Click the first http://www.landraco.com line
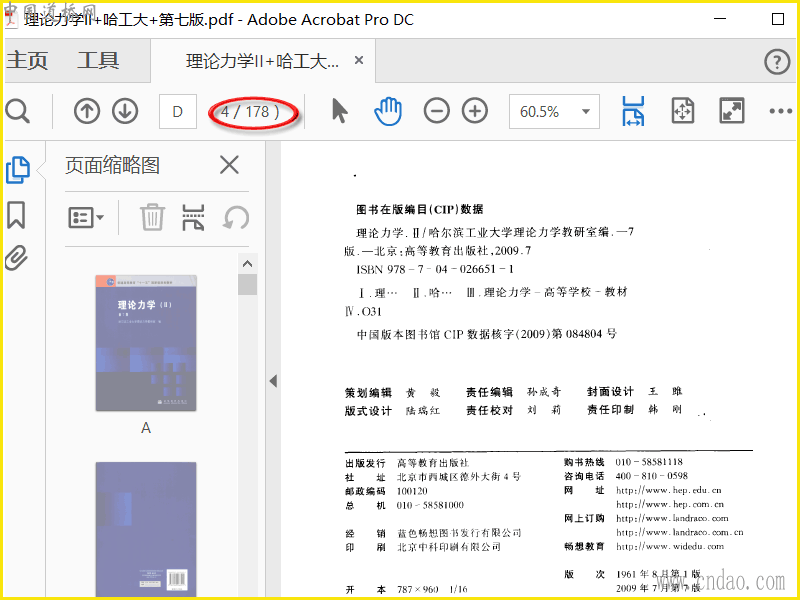 tap(672, 518)
